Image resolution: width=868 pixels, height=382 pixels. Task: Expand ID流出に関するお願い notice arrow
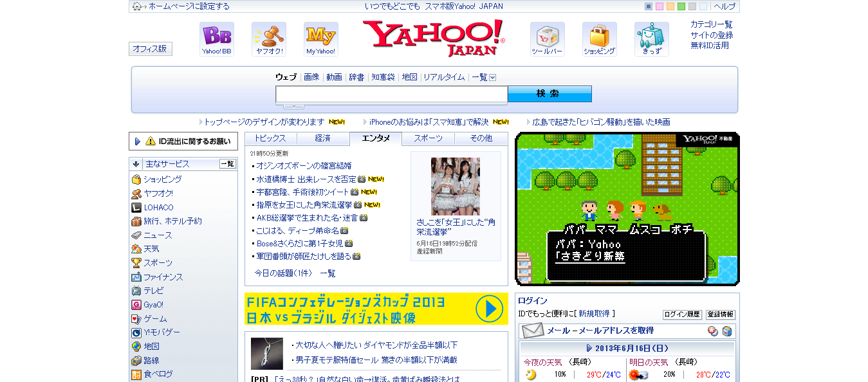click(x=138, y=141)
